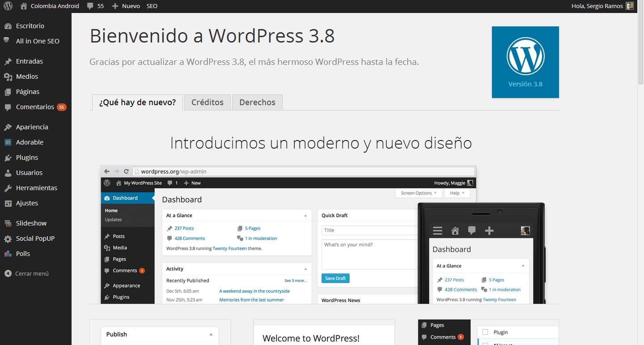This screenshot has width=644, height=345.
Task: Open Comentarios with 55 pending
Action: click(36, 107)
